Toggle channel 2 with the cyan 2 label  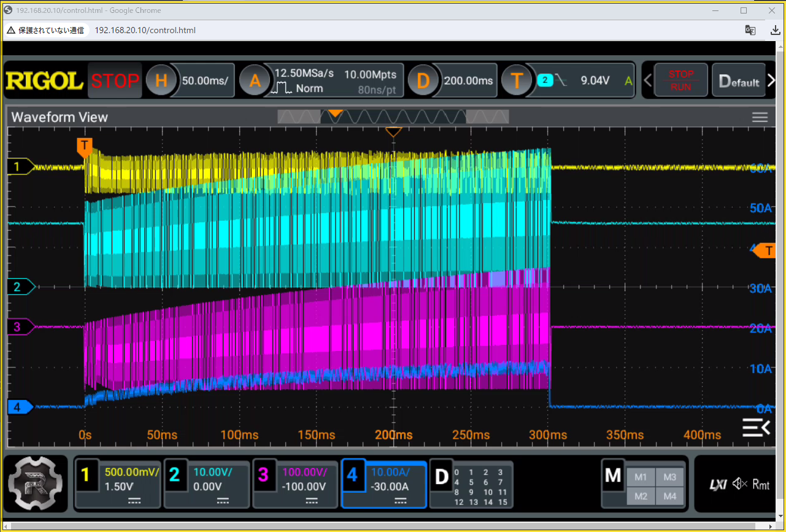[174, 474]
